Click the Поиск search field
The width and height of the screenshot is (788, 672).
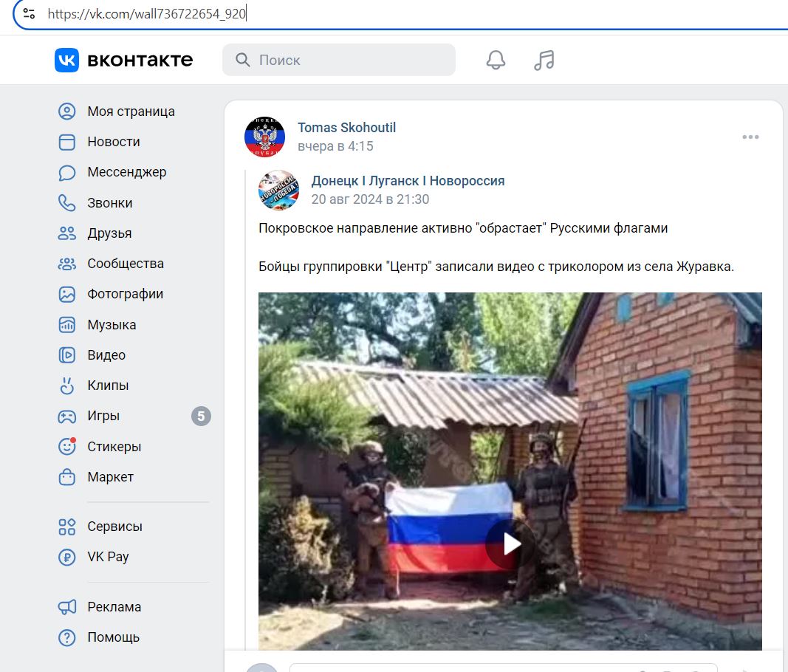pos(339,60)
